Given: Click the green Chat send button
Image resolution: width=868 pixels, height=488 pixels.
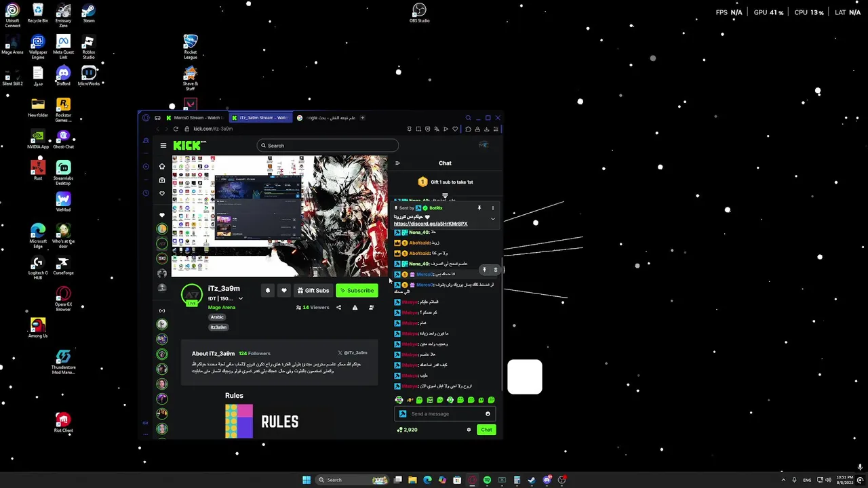Looking at the screenshot, I should (x=486, y=430).
